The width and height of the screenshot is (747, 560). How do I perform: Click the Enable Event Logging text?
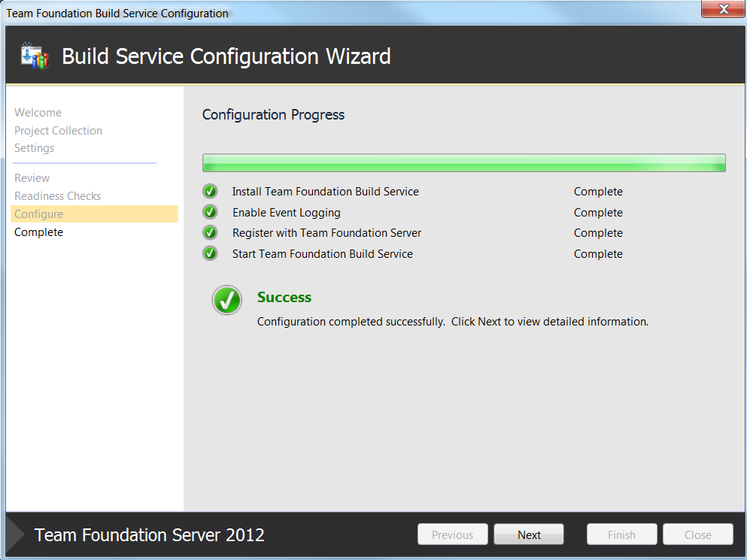[287, 213]
